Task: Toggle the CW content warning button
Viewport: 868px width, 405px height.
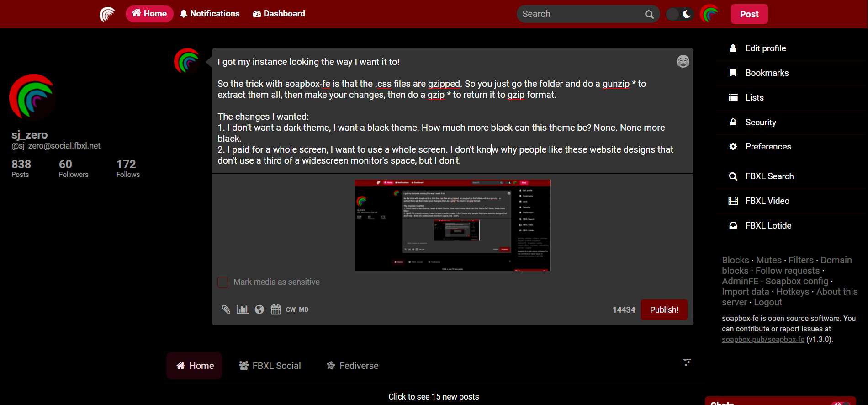Action: pos(291,309)
